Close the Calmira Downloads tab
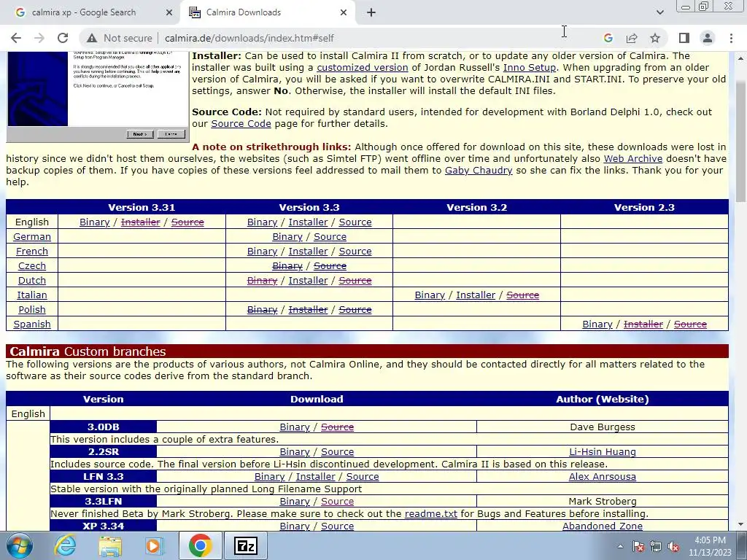747x560 pixels. 344,13
